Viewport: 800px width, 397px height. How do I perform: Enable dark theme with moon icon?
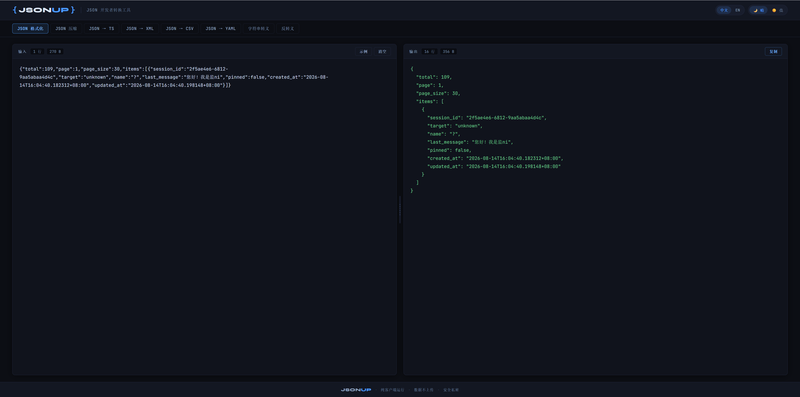(x=759, y=10)
